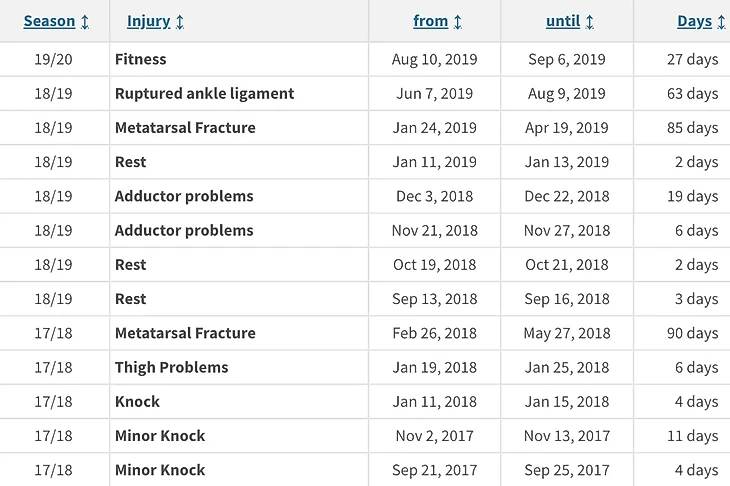Select the 85 days Metatarsal Fracture entry

coord(692,128)
